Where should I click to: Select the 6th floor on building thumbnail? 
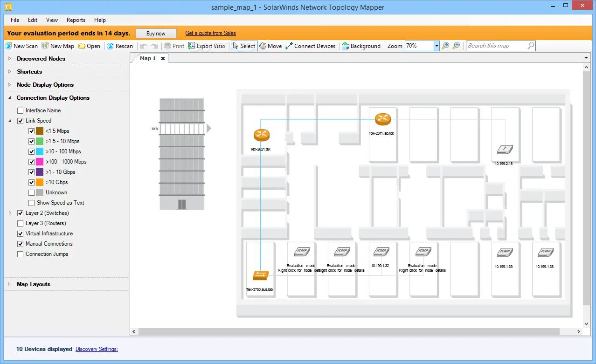182,129
